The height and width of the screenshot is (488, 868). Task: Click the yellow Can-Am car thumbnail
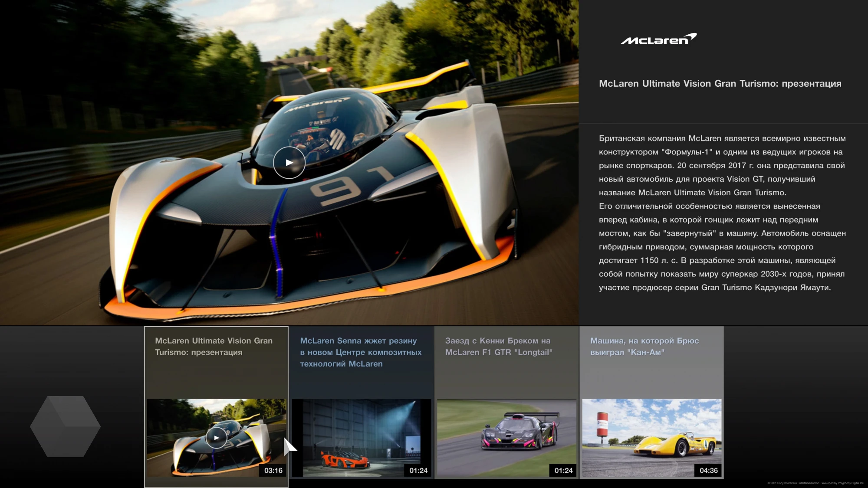[x=651, y=438]
